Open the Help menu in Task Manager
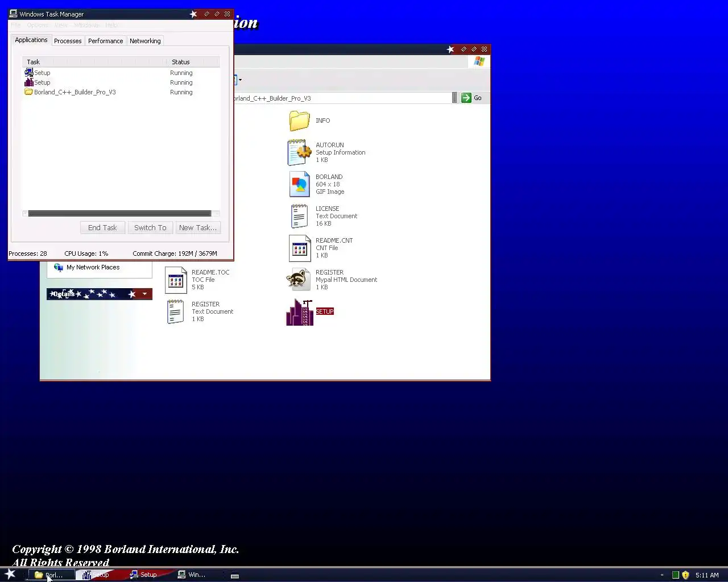The height and width of the screenshot is (582, 728). [x=111, y=25]
